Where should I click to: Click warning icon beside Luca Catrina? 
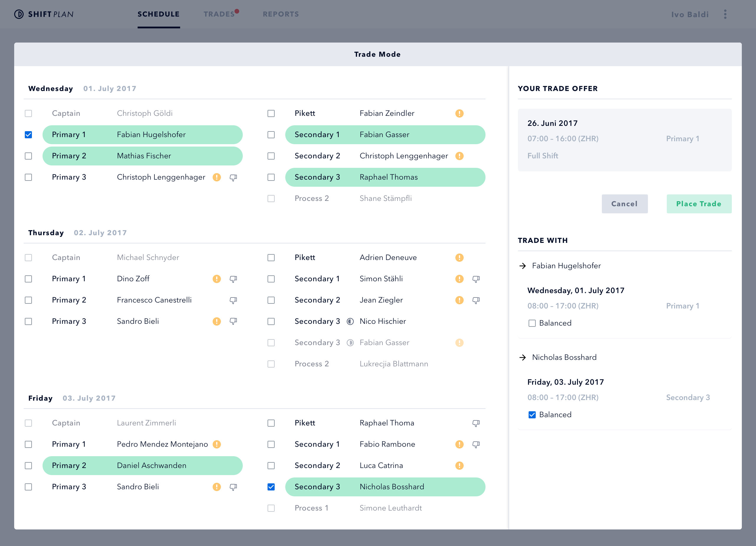coord(459,466)
